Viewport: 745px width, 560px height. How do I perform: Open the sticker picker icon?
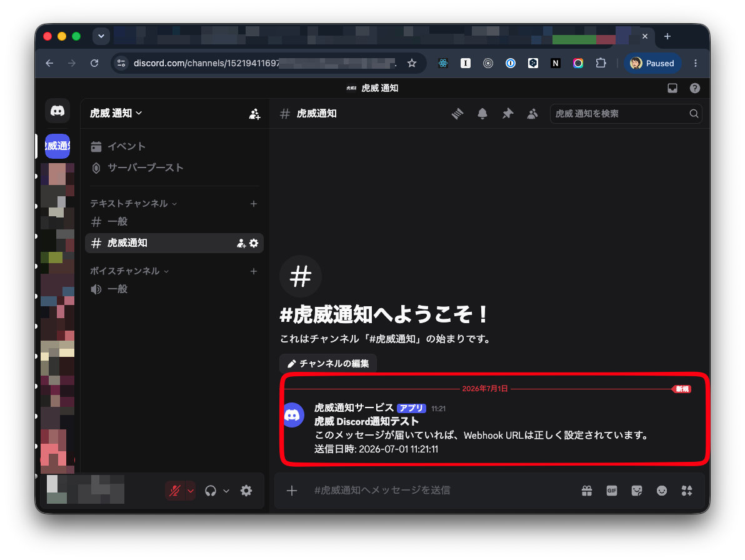[637, 491]
